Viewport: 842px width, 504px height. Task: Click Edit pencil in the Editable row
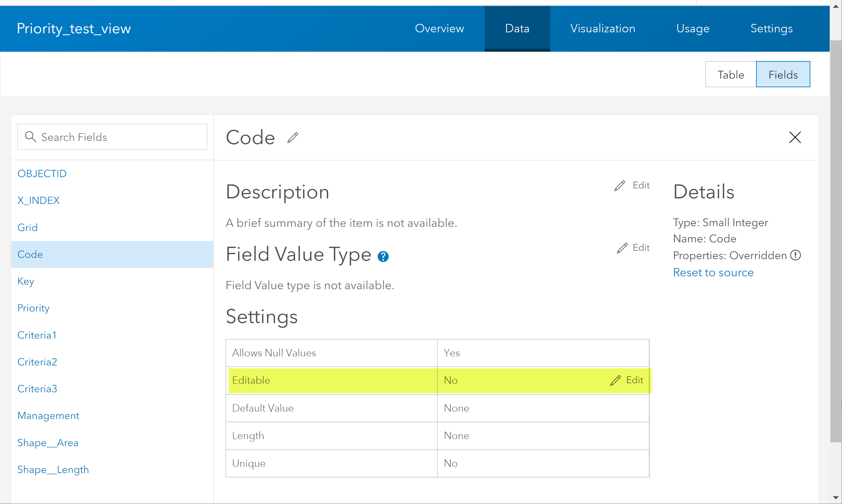[x=616, y=380]
